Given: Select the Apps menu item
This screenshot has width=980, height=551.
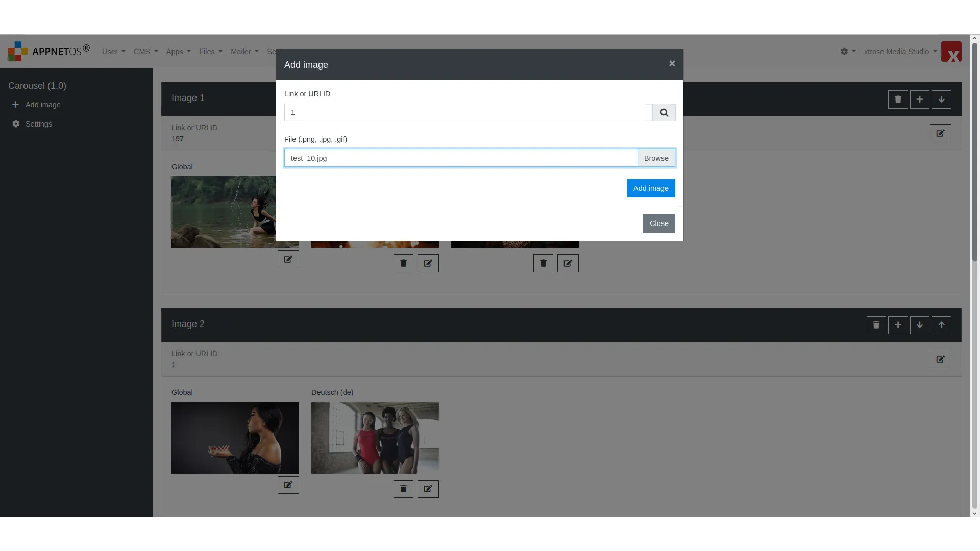Looking at the screenshot, I should [178, 51].
